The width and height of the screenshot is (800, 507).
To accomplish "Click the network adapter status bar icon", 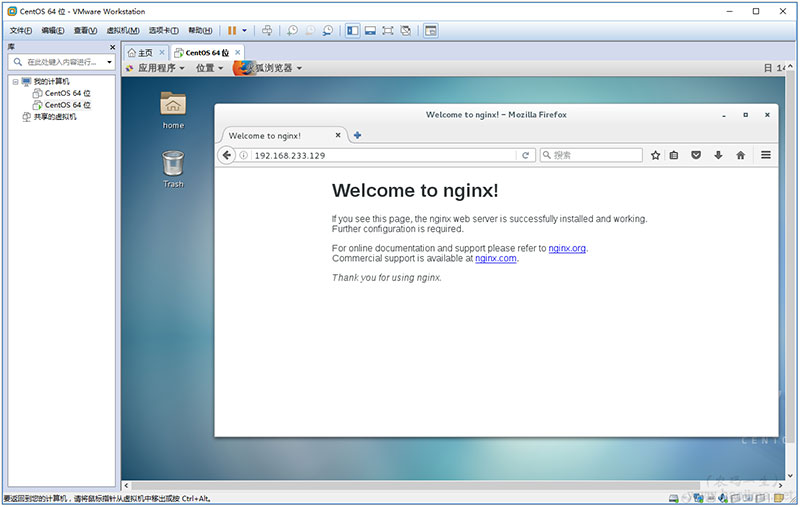I will click(698, 499).
